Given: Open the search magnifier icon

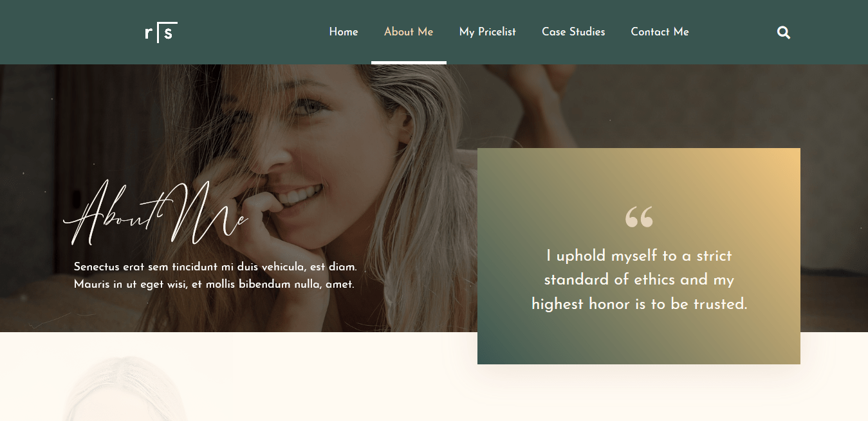Looking at the screenshot, I should 784,32.
